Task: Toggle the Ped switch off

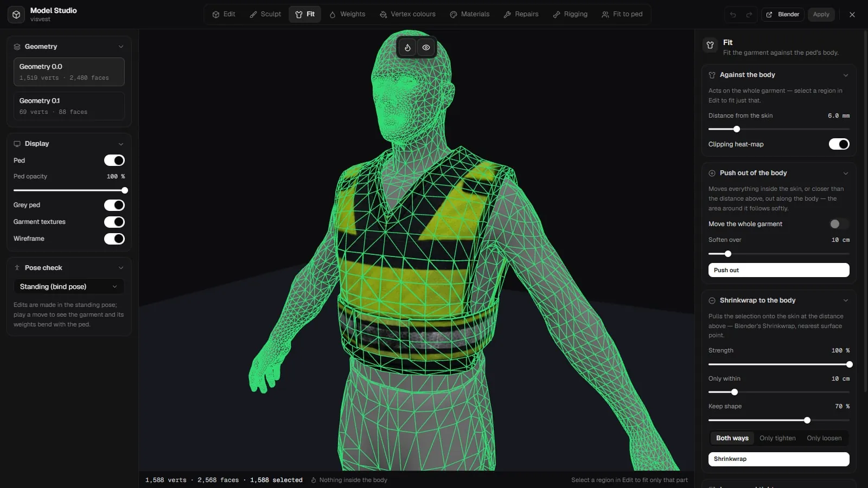Action: [x=114, y=160]
